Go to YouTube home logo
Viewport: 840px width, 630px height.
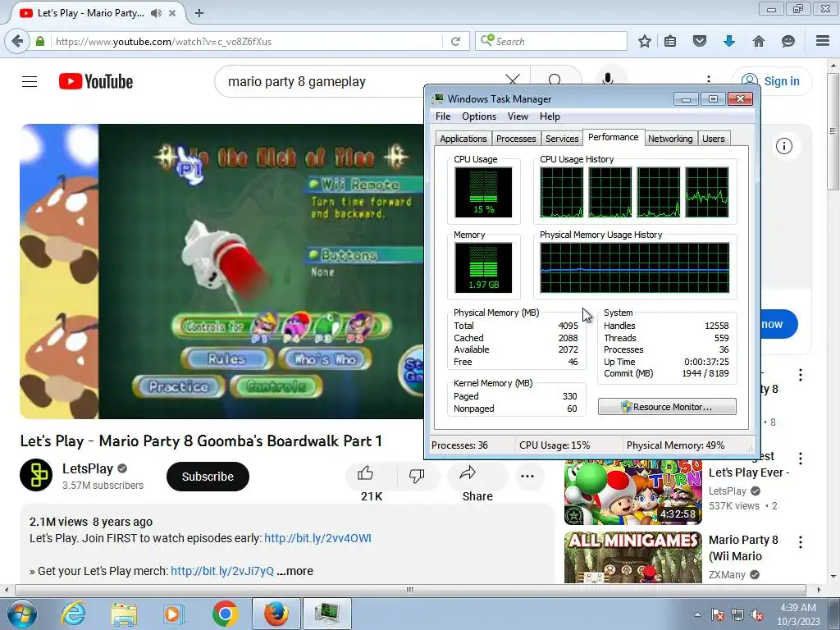pos(96,81)
